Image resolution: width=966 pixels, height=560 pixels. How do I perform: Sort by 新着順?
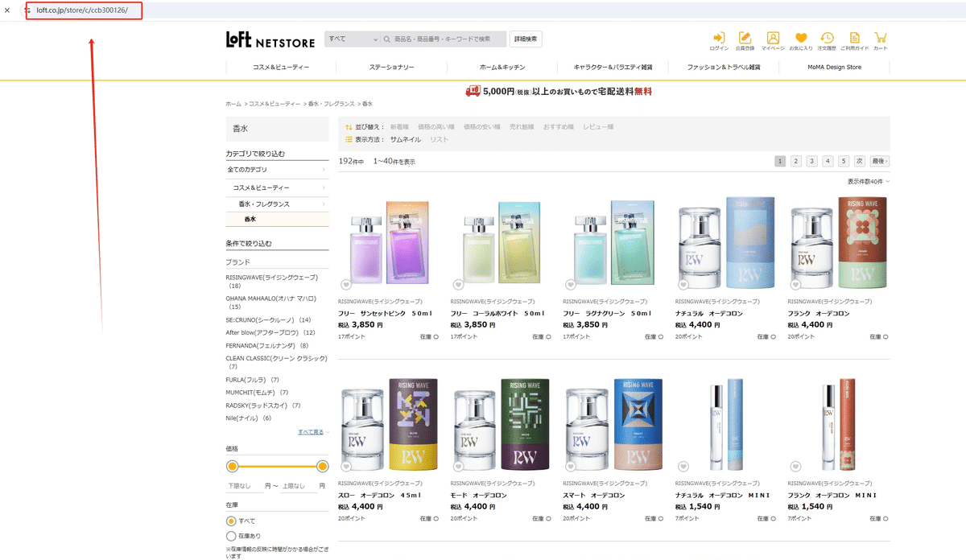[x=400, y=127]
